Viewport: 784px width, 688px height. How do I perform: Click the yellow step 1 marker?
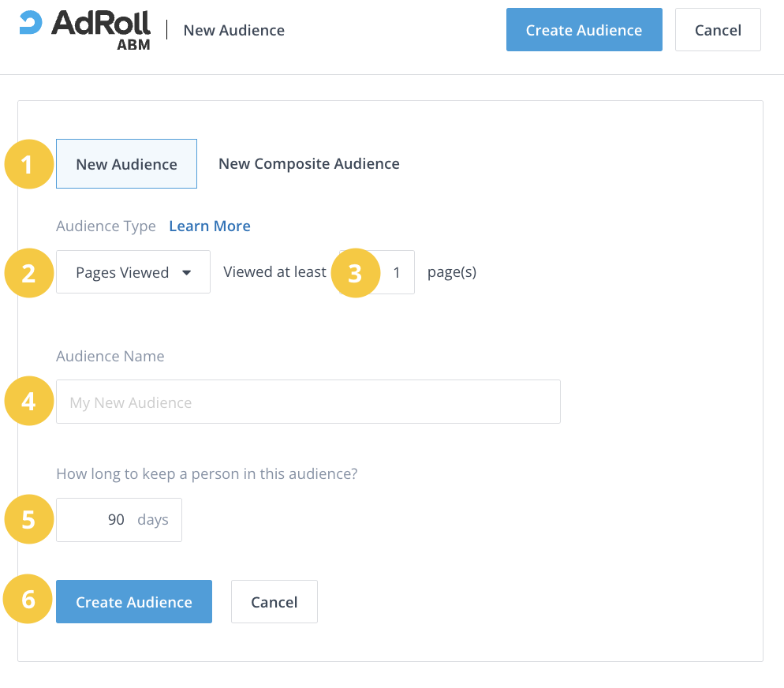[x=28, y=165]
